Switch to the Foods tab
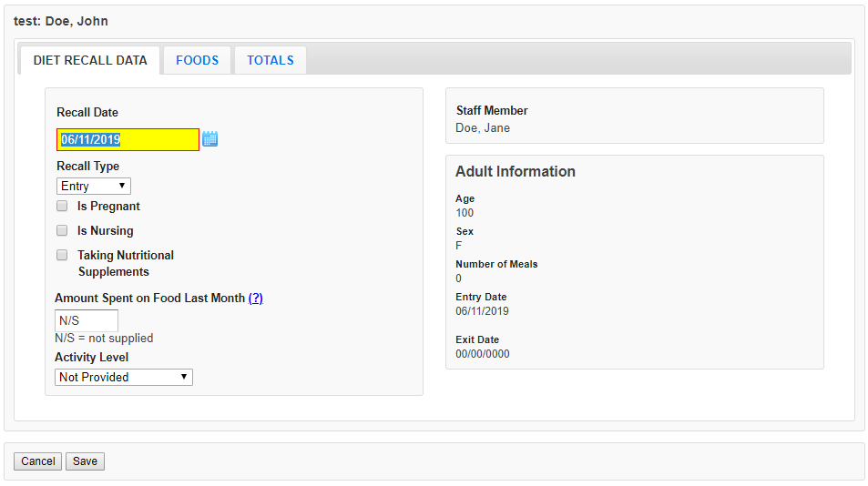Screen dimensions: 868x486 tap(197, 61)
